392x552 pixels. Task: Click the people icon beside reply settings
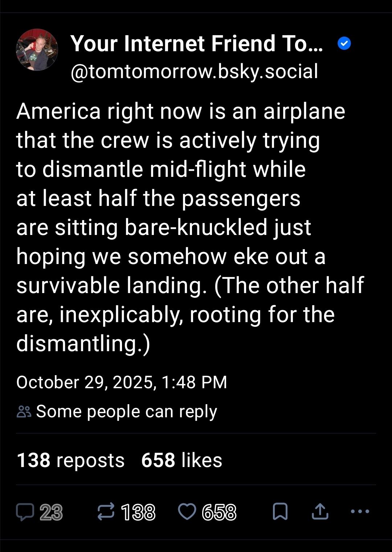point(24,412)
